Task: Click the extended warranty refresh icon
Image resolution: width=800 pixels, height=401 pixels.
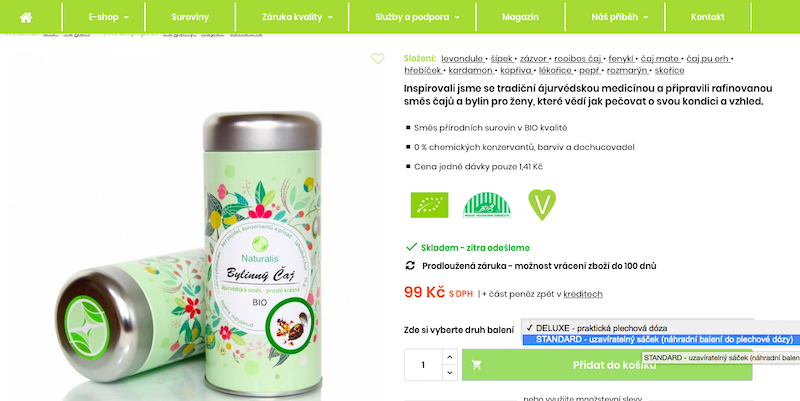Action: [410, 265]
